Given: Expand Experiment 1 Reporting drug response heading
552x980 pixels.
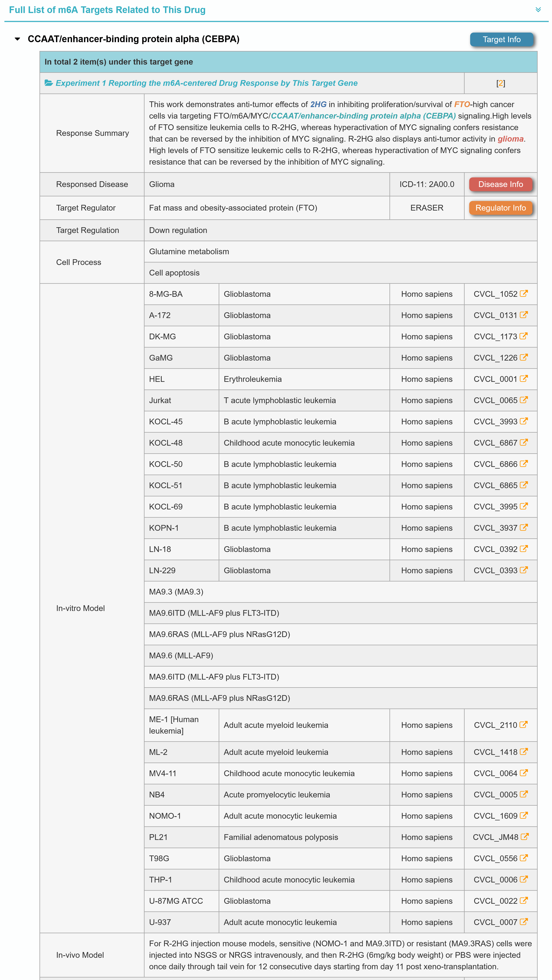Looking at the screenshot, I should point(206,83).
